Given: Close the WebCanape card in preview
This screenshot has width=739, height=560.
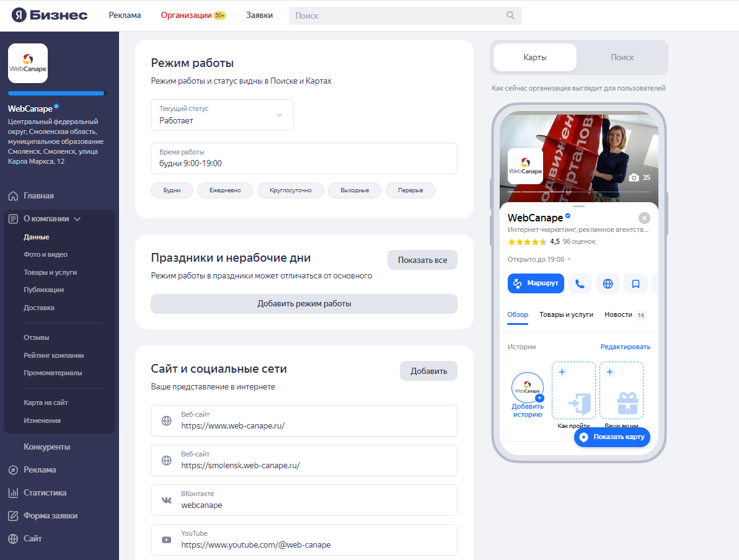Looking at the screenshot, I should (644, 218).
